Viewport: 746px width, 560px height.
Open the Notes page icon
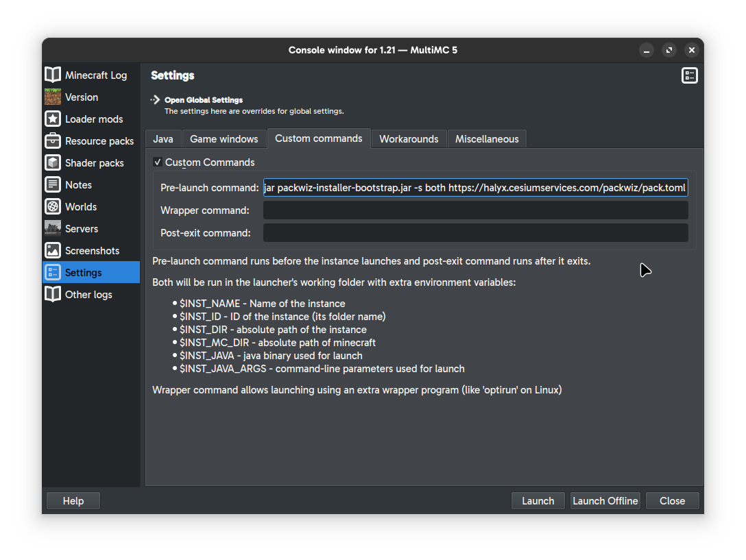[53, 184]
